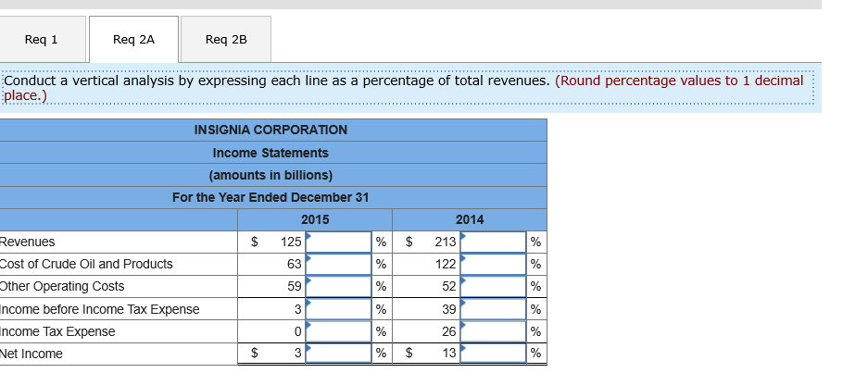868x373 pixels.
Task: Click the 2015 cost value 63
Action: point(295,264)
